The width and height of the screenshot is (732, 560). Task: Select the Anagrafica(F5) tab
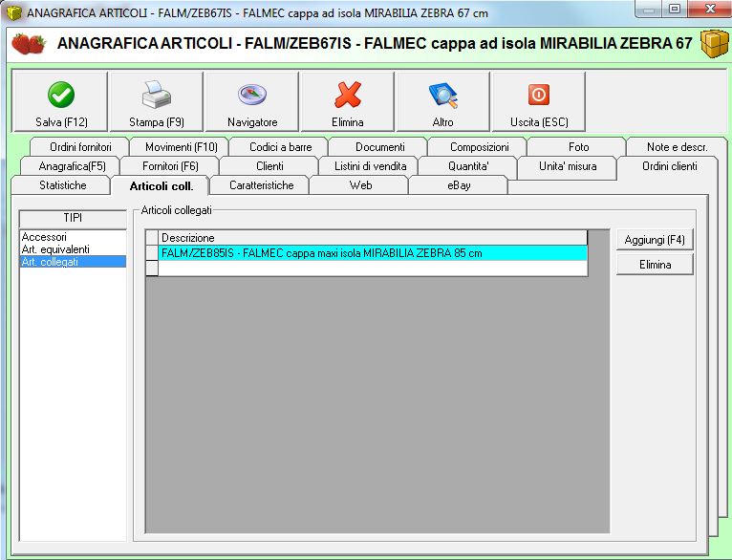point(72,166)
